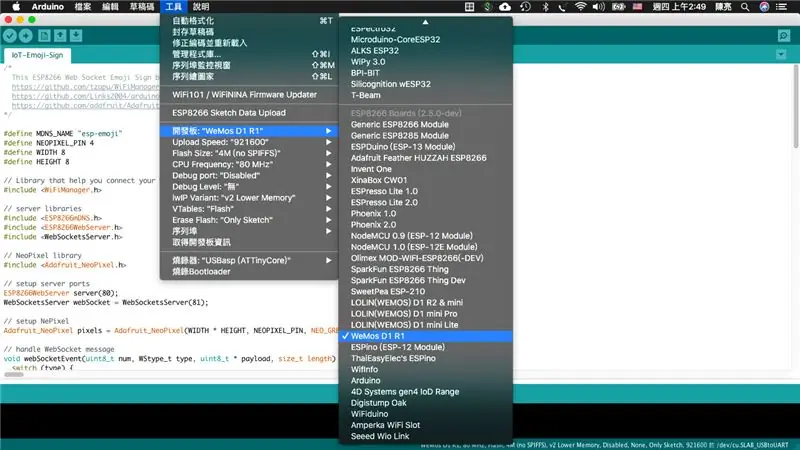Expand the VTables Flash submenu
Screen dimensions: 800x450
pos(249,209)
